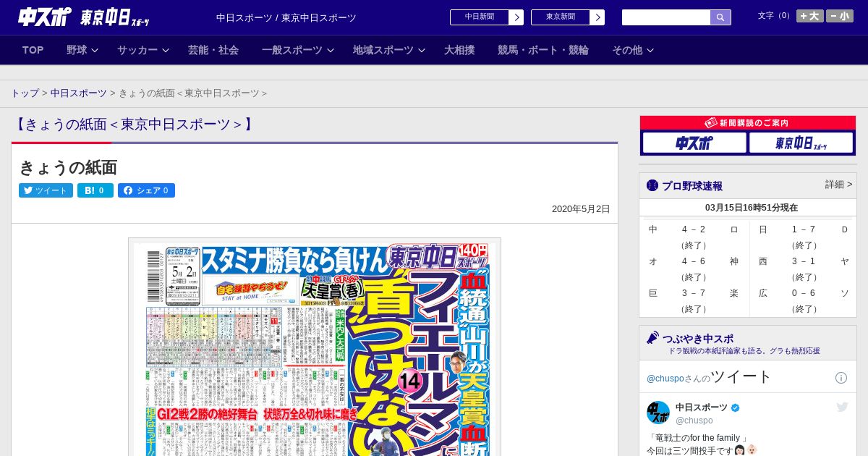Click the 中スポ 東京中日スポーツ site logo
The image size is (868, 456).
coord(84,17)
